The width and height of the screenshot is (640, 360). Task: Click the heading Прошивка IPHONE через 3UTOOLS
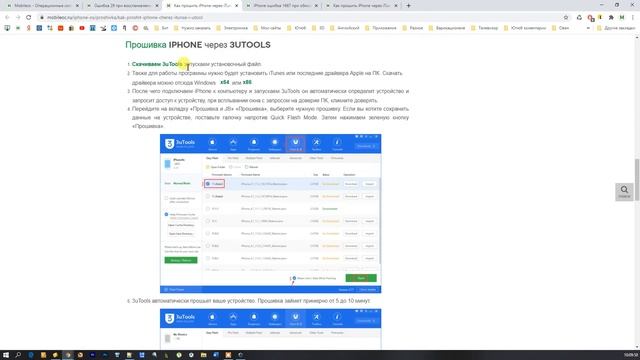[198, 45]
